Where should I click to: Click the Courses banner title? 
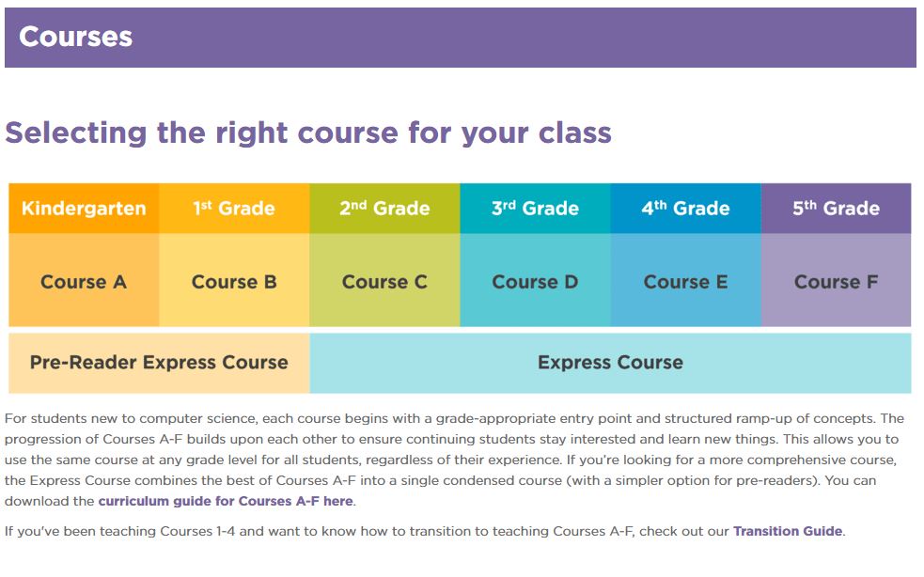click(x=76, y=37)
